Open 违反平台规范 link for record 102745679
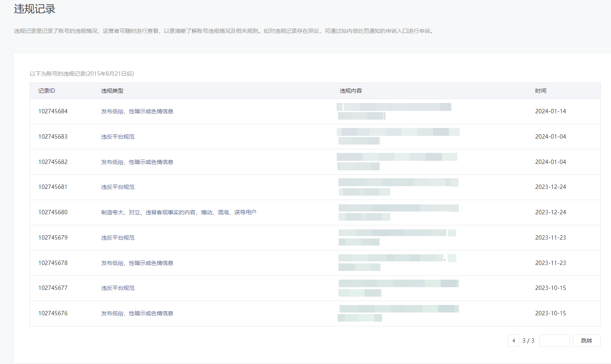 tap(118, 238)
